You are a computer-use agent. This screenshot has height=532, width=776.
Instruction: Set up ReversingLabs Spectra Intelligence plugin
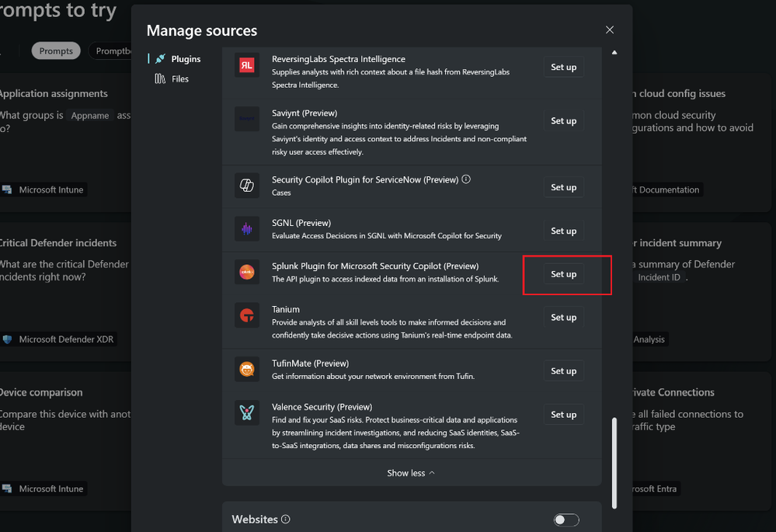(564, 67)
